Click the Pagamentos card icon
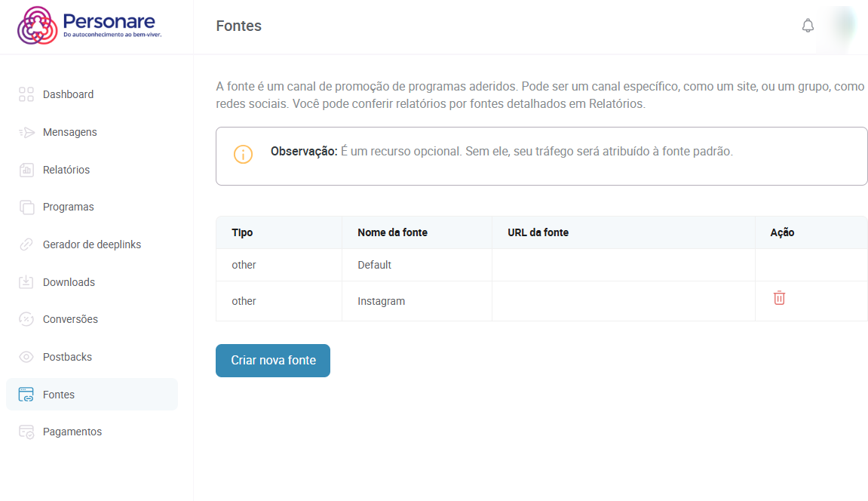 point(26,432)
